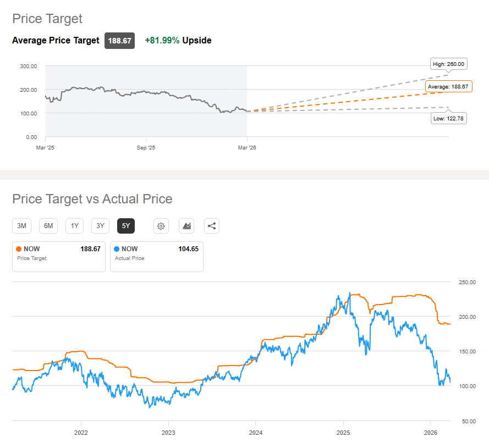Click the Price Target vs Actual Price heading
Image resolution: width=489 pixels, height=448 pixels.
point(92,199)
